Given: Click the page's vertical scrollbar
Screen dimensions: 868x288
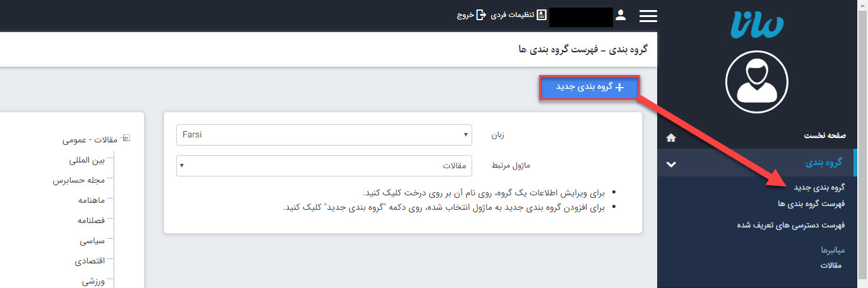Looking at the screenshot, I should pos(862,144).
